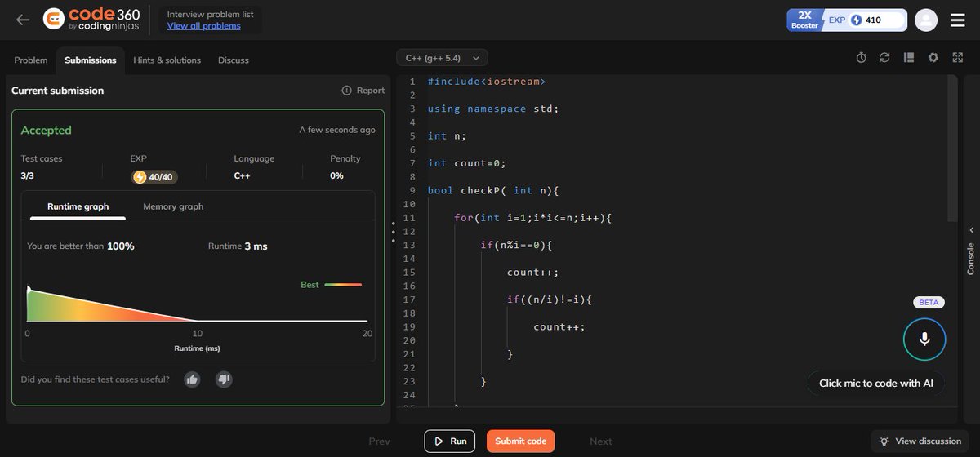The height and width of the screenshot is (457, 980).
Task: Click the EXP 410 counter
Action: tap(866, 20)
